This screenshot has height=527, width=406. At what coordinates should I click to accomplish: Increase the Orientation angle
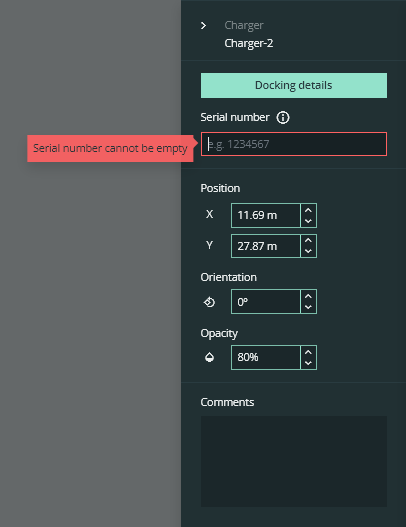click(308, 296)
